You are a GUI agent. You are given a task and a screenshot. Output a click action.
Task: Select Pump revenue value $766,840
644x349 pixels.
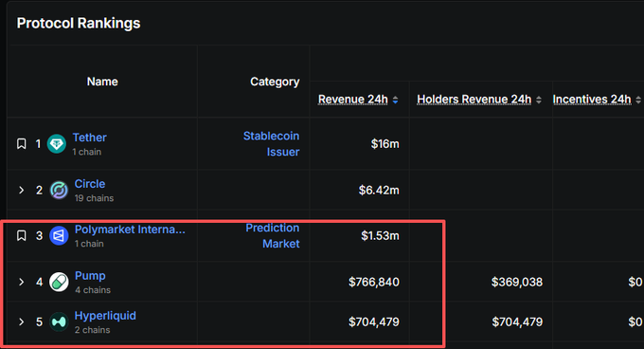pos(374,282)
